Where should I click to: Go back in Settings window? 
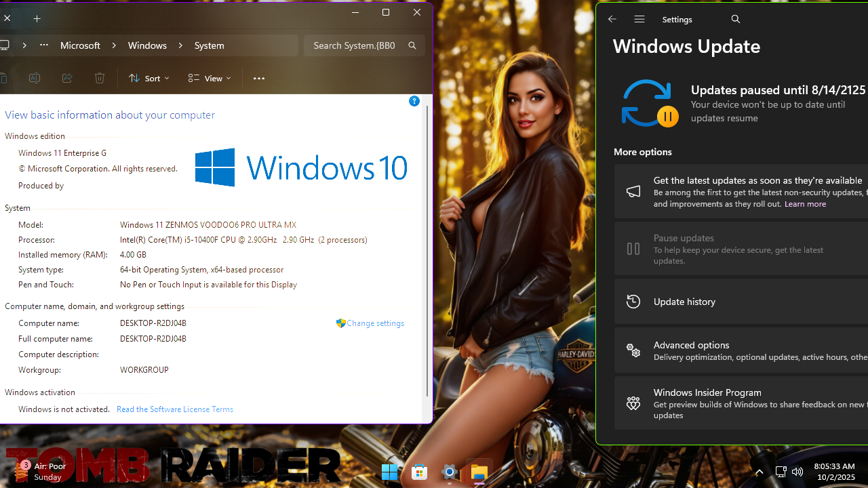[x=612, y=19]
